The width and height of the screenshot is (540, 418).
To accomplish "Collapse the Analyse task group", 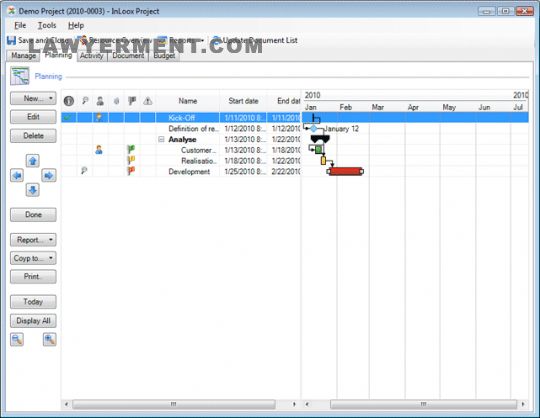I will [x=161, y=139].
